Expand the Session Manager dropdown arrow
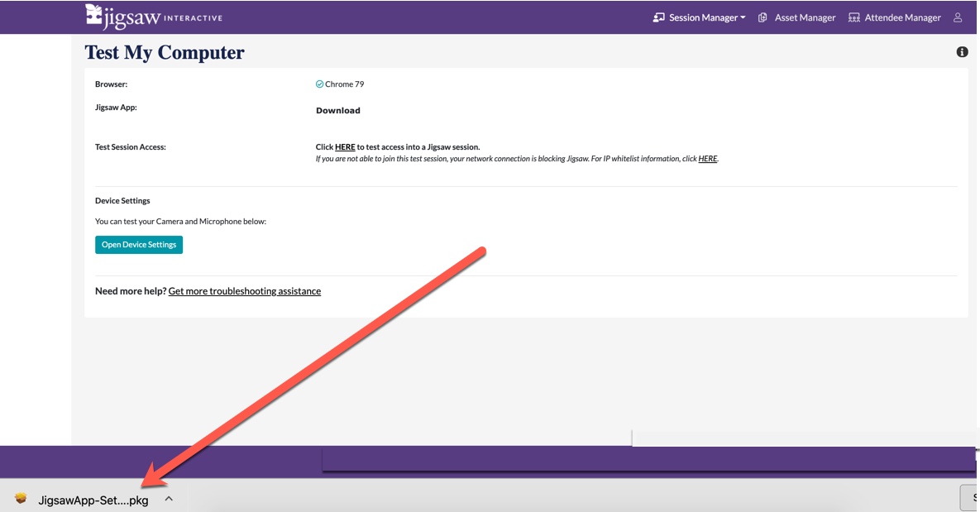980x512 pixels. click(743, 18)
